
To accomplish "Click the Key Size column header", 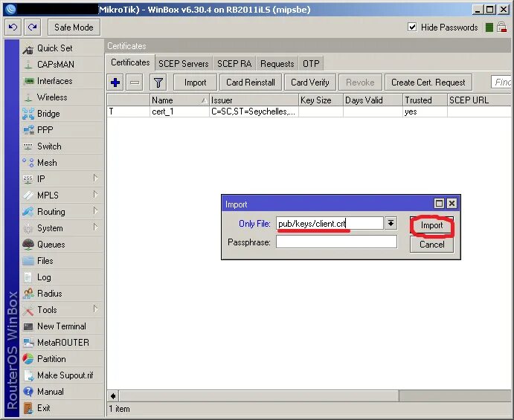I will 321,100.
